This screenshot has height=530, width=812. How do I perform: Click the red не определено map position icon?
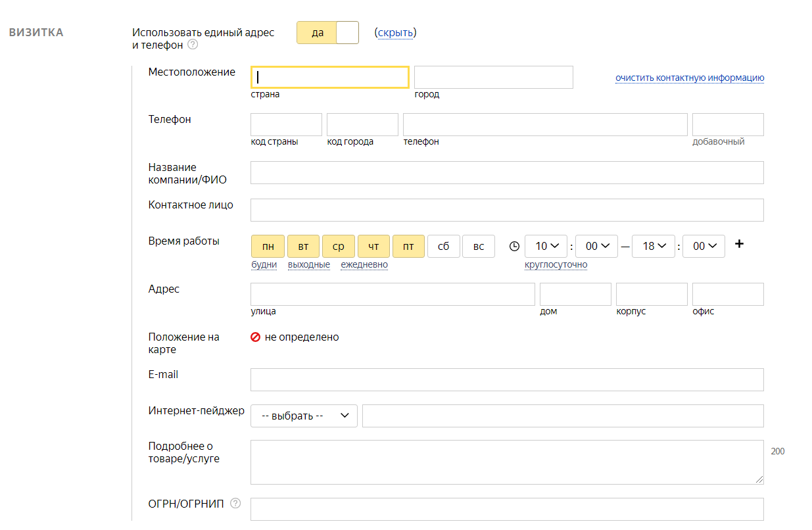[256, 337]
